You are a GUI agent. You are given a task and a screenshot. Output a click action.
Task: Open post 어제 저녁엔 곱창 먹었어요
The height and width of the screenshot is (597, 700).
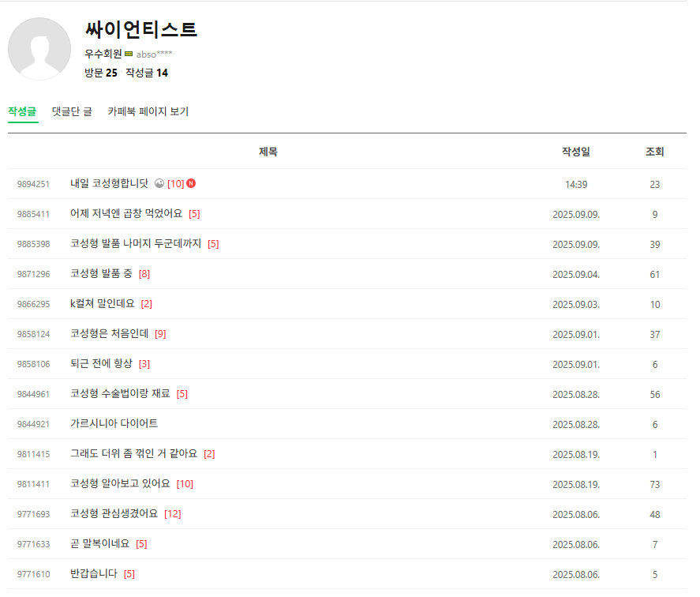(126, 213)
